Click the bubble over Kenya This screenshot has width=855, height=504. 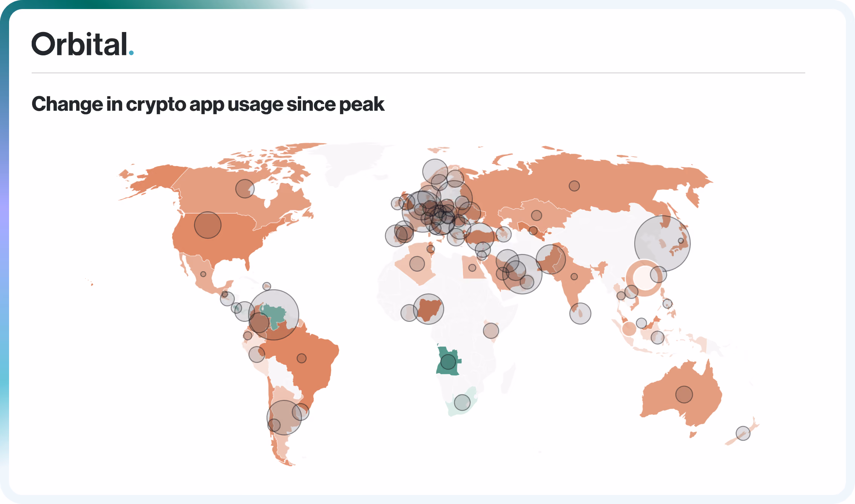pyautogui.click(x=491, y=331)
